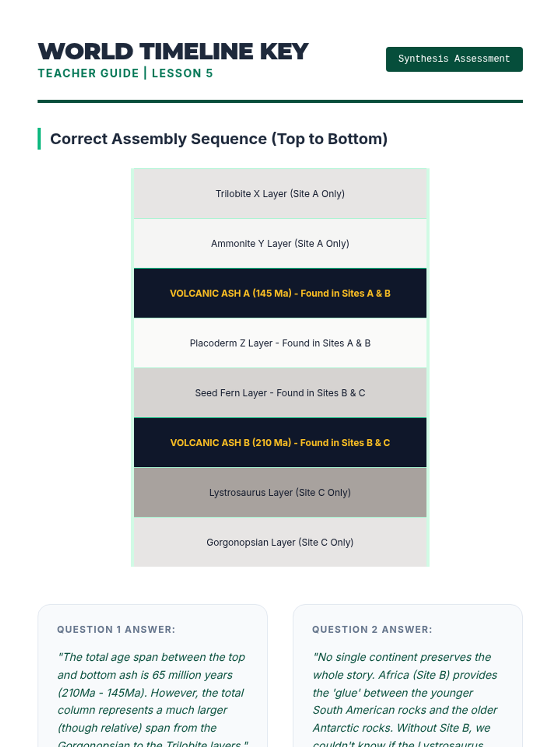
Task: Click the Synthesis Assessment badge
Action: [x=454, y=59]
